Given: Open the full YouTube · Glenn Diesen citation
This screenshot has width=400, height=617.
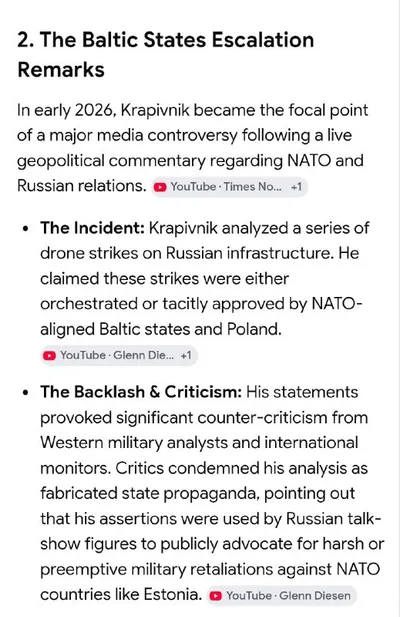Looking at the screenshot, I should 282,596.
